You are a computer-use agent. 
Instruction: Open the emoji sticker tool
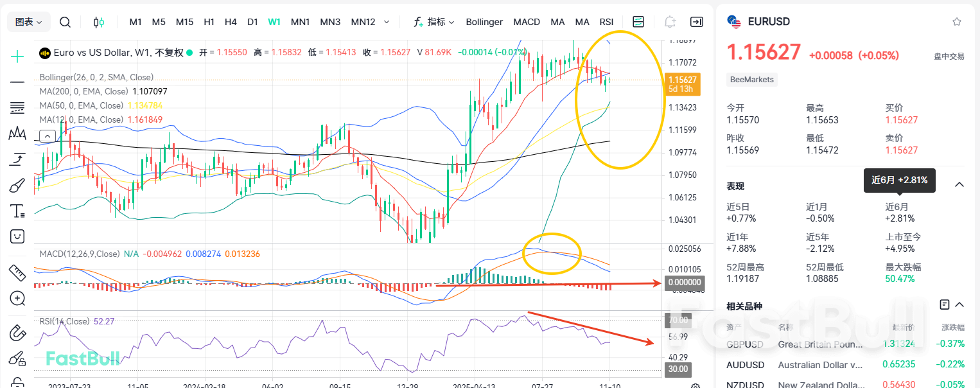[x=17, y=236]
